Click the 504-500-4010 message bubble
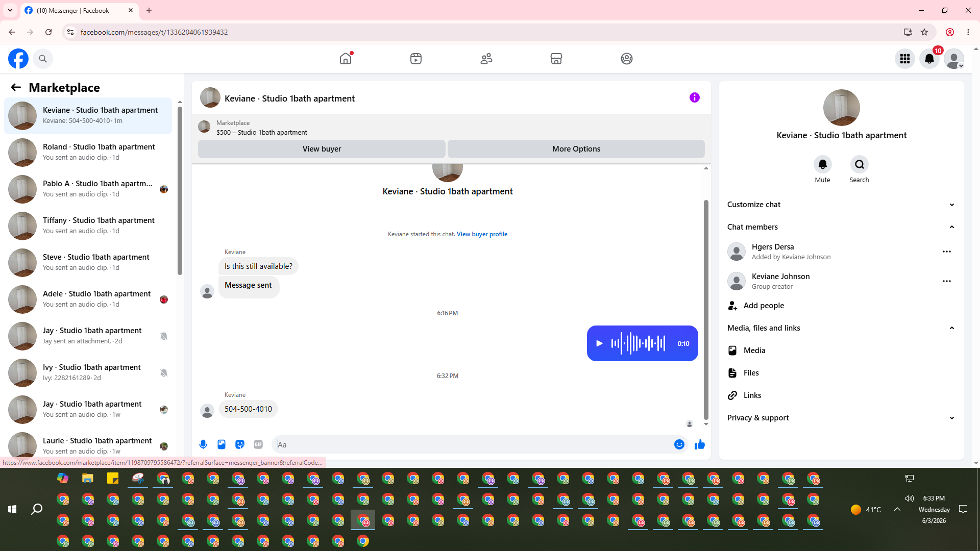 point(248,409)
